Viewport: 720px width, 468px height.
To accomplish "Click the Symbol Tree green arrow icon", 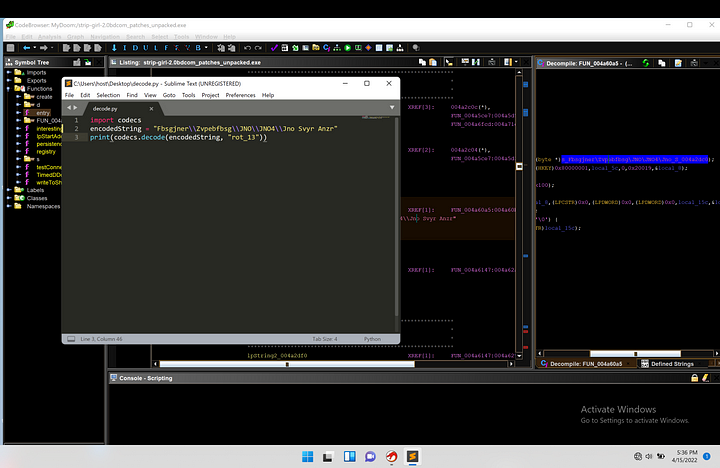I will [88, 62].
